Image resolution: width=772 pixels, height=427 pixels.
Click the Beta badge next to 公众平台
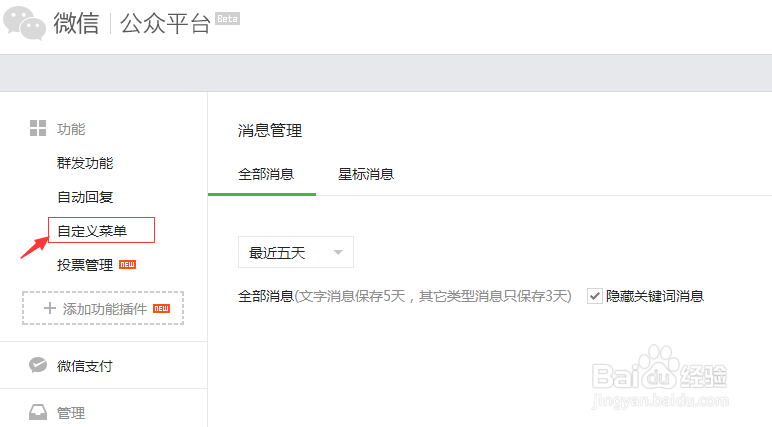pyautogui.click(x=227, y=19)
